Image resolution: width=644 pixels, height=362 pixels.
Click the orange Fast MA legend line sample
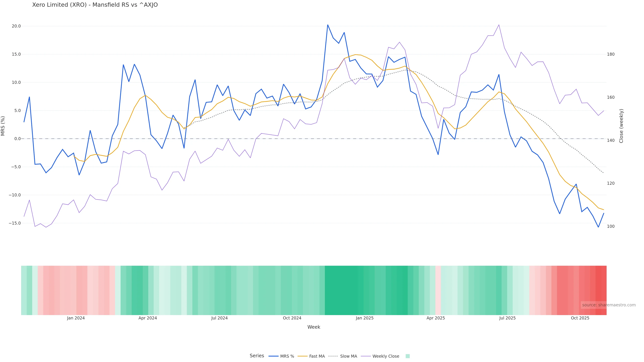(303, 356)
